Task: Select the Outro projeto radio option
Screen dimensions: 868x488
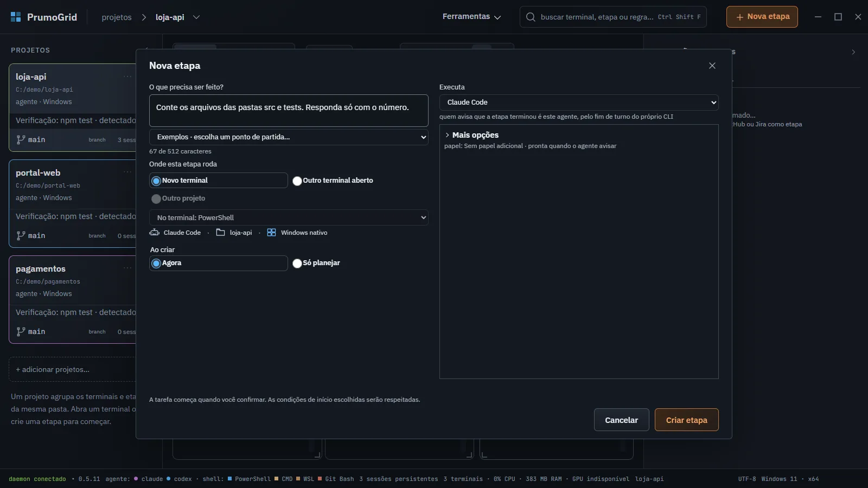Action: [x=156, y=198]
